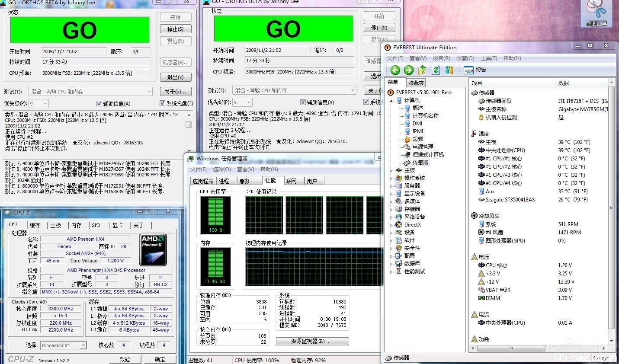The width and height of the screenshot is (619, 364).
Task: Expand 操作系统 node in EVEREST tree
Action: 391,178
